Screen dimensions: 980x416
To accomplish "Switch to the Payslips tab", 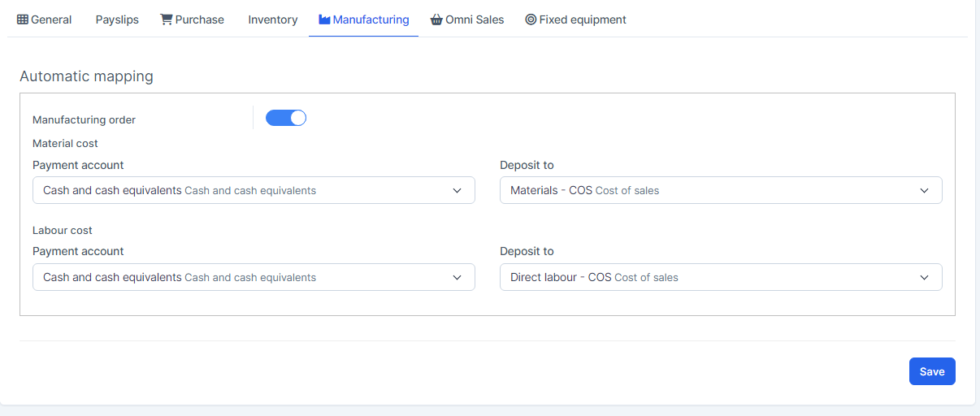I will (x=117, y=19).
